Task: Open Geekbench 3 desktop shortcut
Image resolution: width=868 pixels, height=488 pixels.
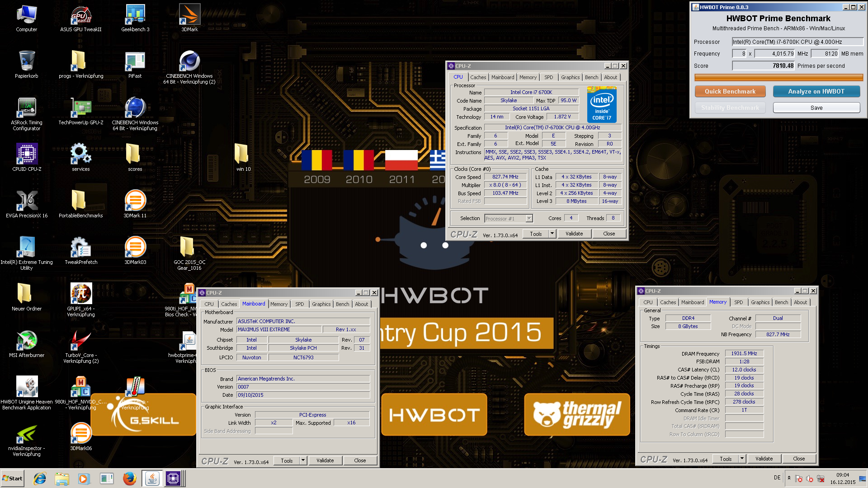Action: (135, 18)
